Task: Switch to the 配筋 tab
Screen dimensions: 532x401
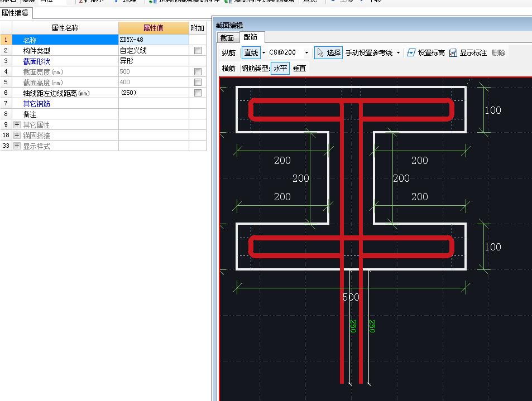Action: click(251, 37)
